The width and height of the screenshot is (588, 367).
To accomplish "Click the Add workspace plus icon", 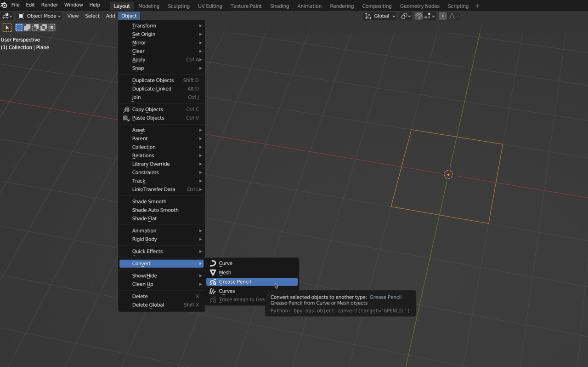I will pyautogui.click(x=477, y=6).
